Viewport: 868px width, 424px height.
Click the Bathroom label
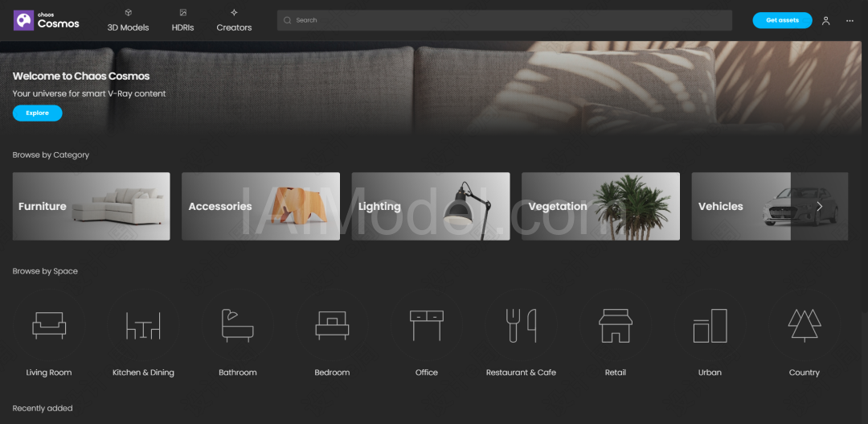point(237,373)
